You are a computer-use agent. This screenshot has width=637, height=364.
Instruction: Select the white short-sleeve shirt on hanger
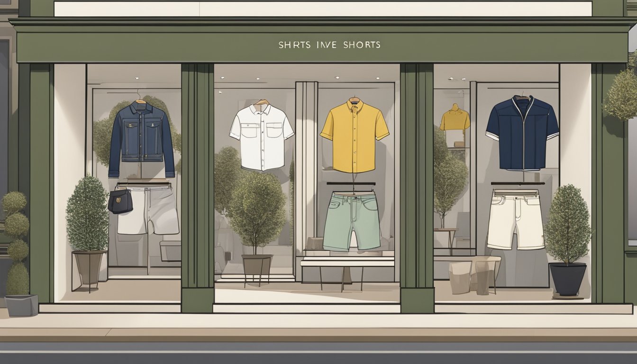[x=262, y=136]
